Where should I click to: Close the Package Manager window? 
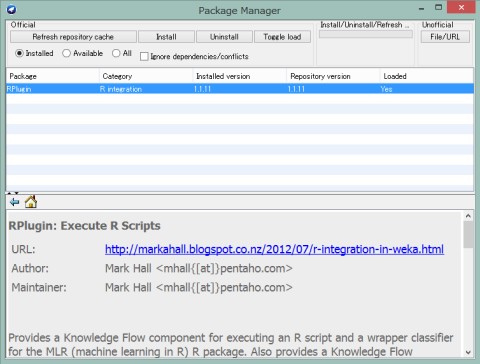[461, 7]
